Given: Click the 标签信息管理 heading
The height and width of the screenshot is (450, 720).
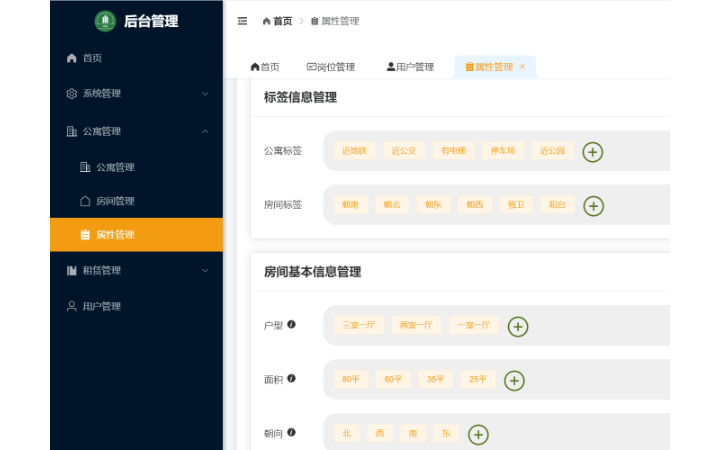Looking at the screenshot, I should click(x=300, y=97).
